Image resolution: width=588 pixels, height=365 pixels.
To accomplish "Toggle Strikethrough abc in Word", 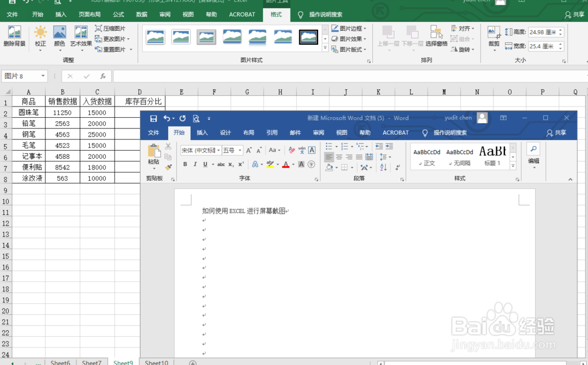I will point(221,164).
